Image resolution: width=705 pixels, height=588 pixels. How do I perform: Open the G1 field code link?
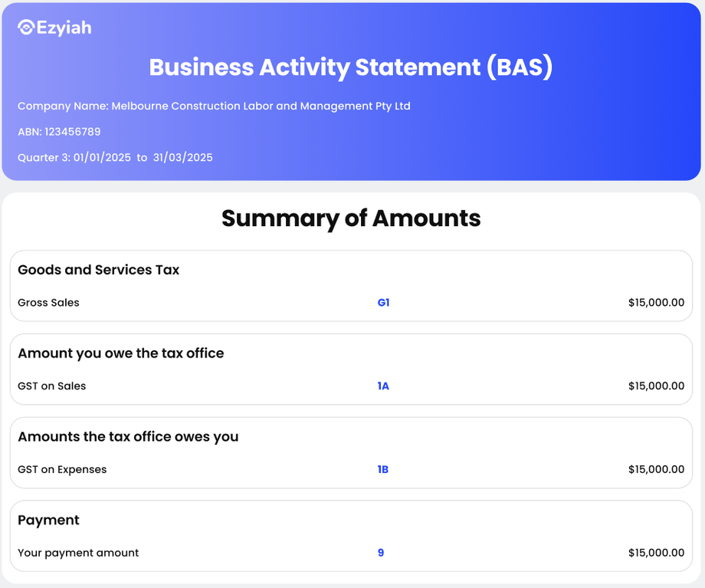pyautogui.click(x=383, y=303)
